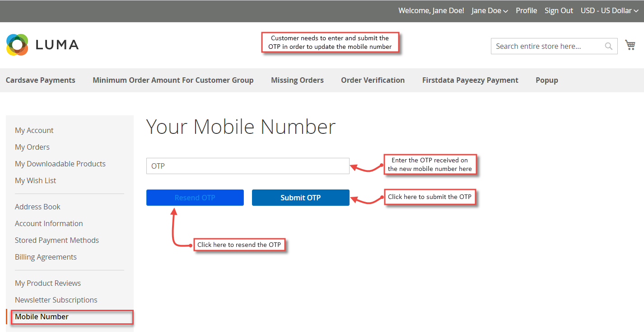The height and width of the screenshot is (336, 644).
Task: Open the Cardsave Payments menu
Action: tap(40, 80)
